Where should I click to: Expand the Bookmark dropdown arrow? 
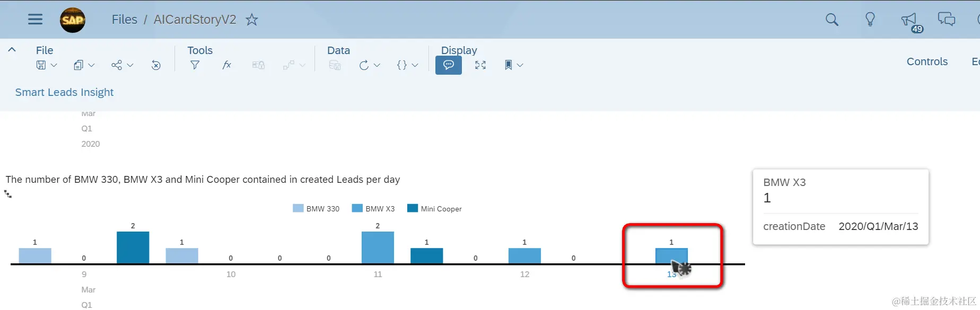(520, 65)
